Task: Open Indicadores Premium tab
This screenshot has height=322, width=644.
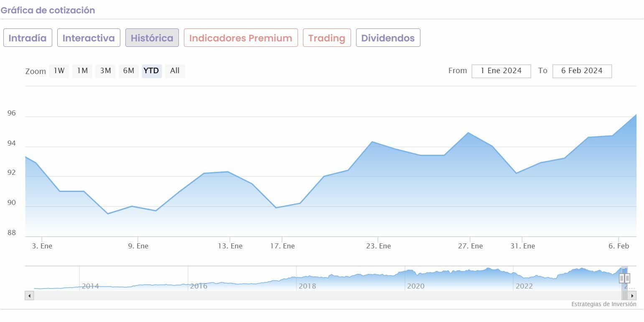Action: click(x=241, y=38)
